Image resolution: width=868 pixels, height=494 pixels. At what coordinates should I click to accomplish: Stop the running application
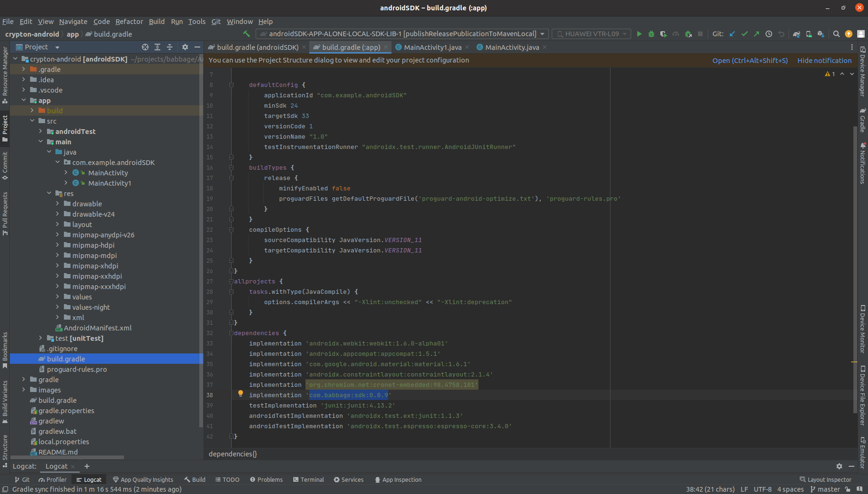point(700,34)
